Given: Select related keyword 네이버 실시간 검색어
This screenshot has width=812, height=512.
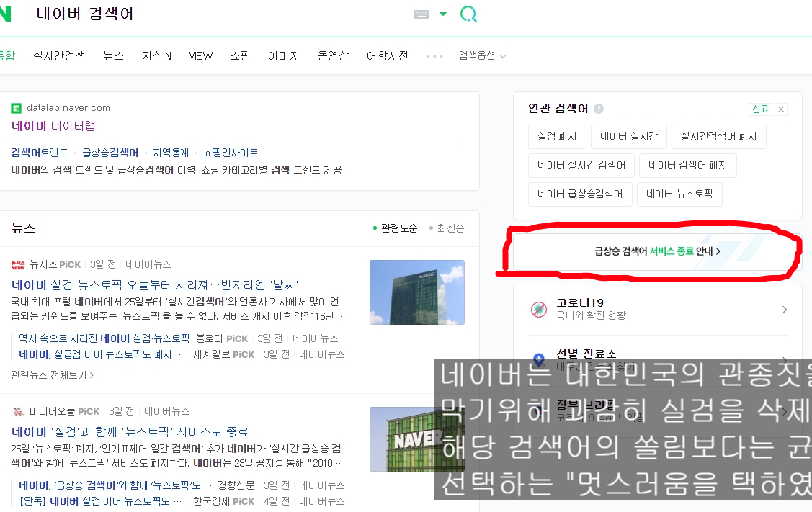Looking at the screenshot, I should 581,165.
